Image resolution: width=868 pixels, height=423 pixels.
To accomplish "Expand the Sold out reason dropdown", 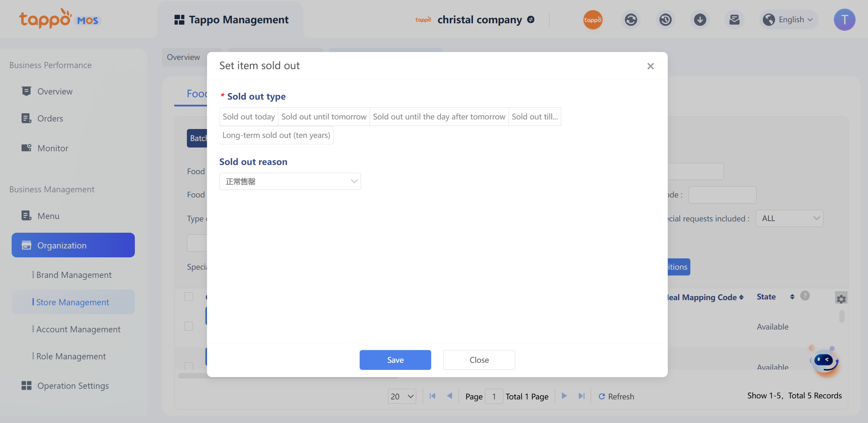I will click(x=290, y=181).
